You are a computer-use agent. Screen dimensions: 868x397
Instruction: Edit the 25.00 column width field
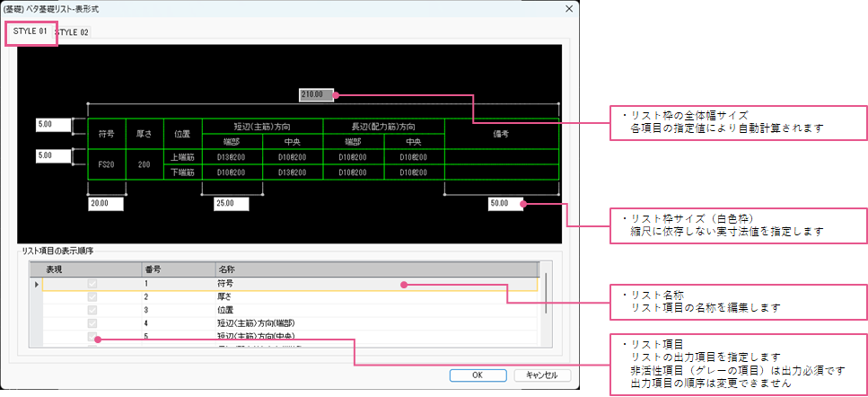pyautogui.click(x=232, y=204)
